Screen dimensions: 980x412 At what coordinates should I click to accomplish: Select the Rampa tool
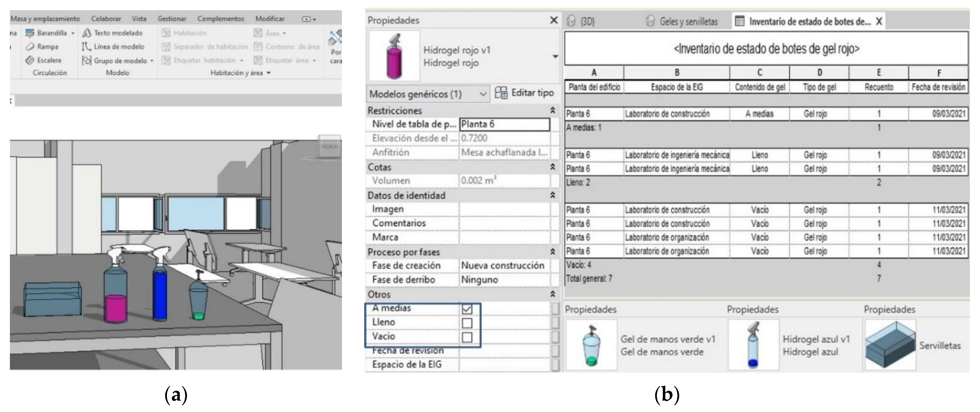30,47
